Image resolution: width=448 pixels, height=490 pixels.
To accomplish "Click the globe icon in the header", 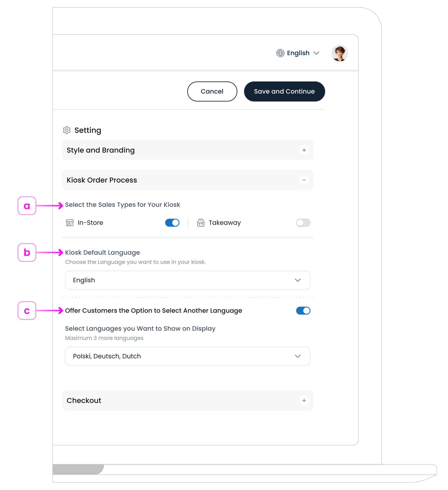I will [x=280, y=53].
